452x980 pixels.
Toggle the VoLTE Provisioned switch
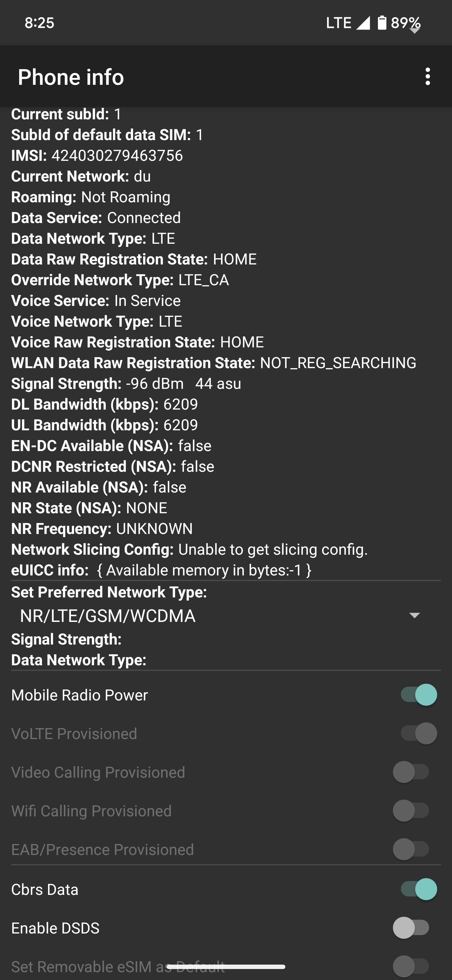click(x=418, y=733)
